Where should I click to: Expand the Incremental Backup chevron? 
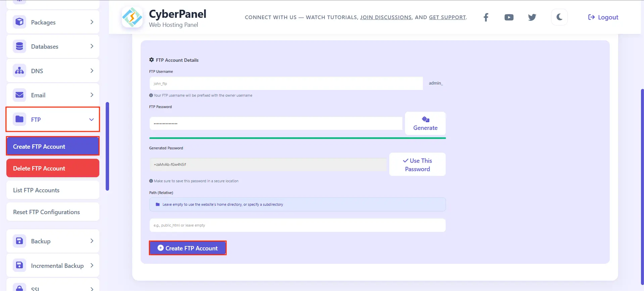point(92,265)
